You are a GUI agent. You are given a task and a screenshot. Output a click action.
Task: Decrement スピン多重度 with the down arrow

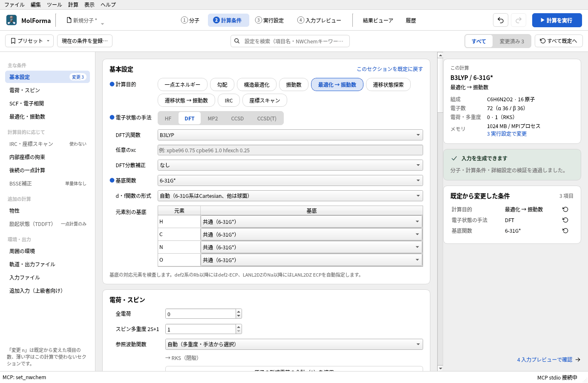[239, 332]
